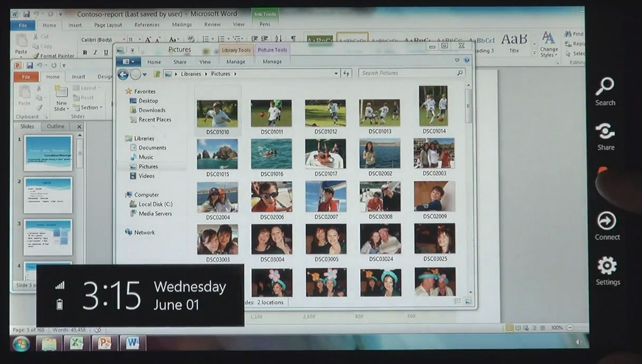
Task: Toggle Italic formatting in Word
Action: [95, 53]
